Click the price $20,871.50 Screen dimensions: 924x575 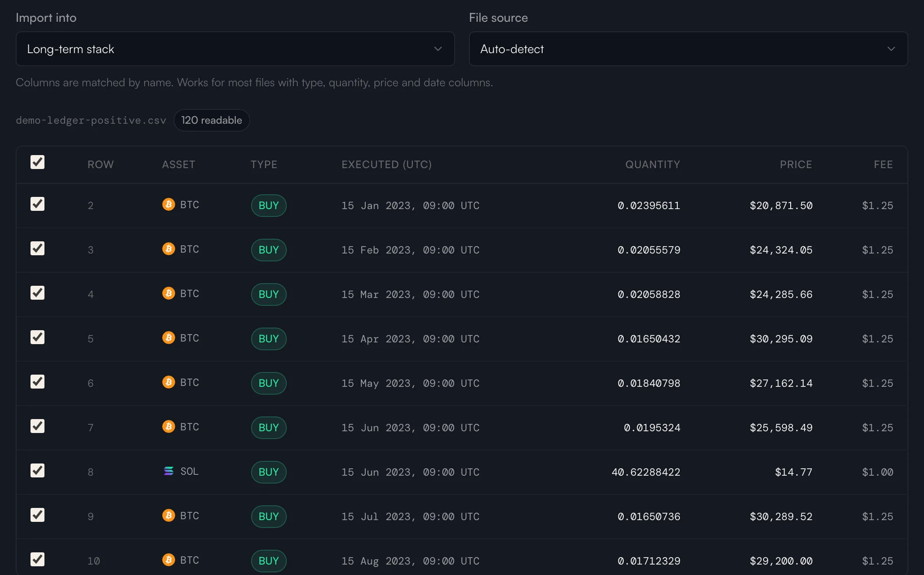(781, 205)
